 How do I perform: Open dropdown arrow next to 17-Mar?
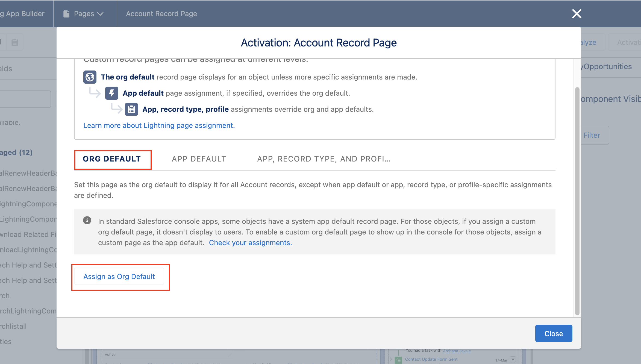(513, 360)
